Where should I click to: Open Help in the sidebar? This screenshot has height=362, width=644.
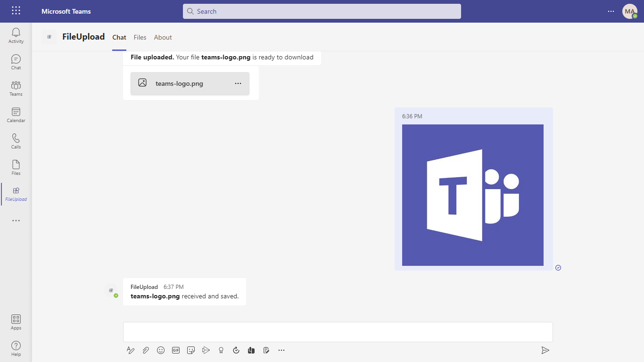click(x=16, y=348)
